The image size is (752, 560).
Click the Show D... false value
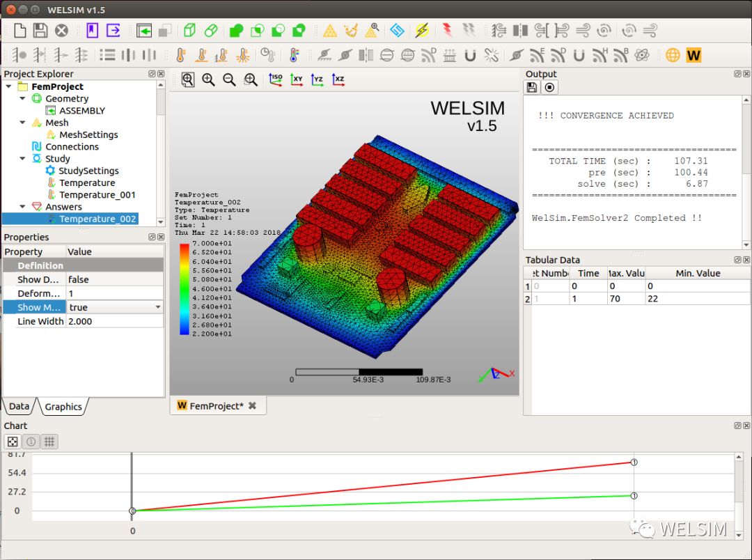tap(115, 279)
